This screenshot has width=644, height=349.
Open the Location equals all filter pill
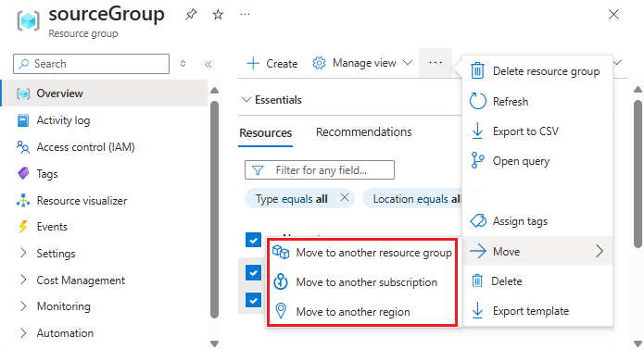412,199
